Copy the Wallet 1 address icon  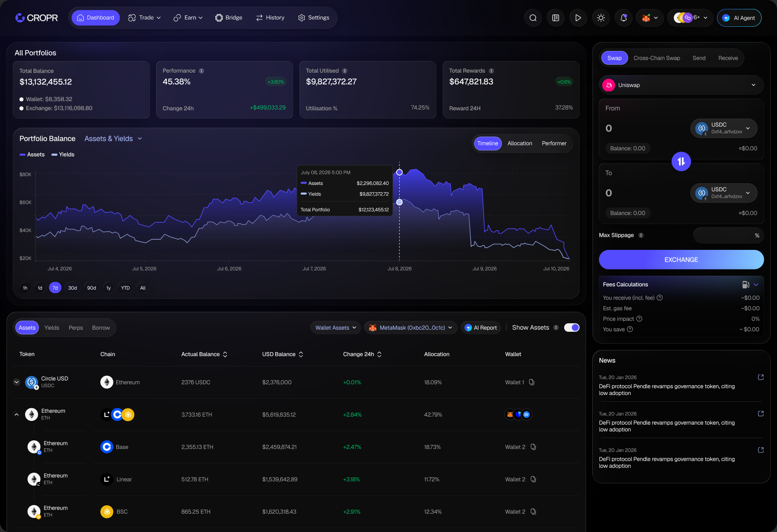532,382
